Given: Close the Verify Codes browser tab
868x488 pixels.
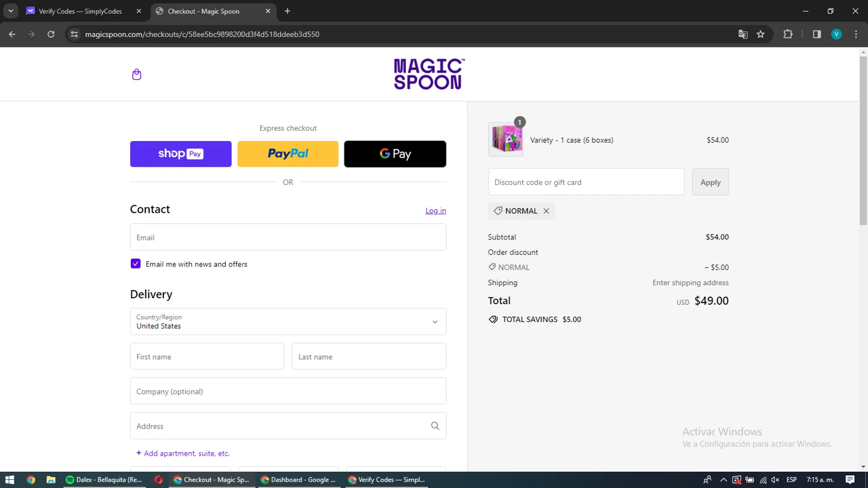Looking at the screenshot, I should (x=139, y=11).
